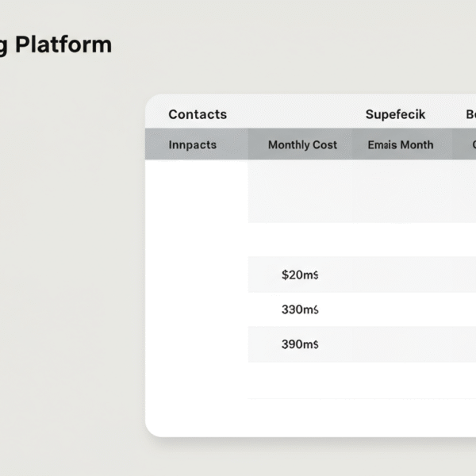Click the cut-off column header after Emais Month
This screenshot has width=476, height=476.
[468, 145]
